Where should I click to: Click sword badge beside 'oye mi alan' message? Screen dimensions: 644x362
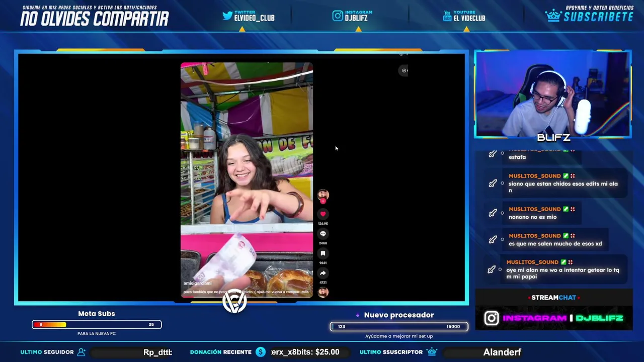[x=493, y=269]
